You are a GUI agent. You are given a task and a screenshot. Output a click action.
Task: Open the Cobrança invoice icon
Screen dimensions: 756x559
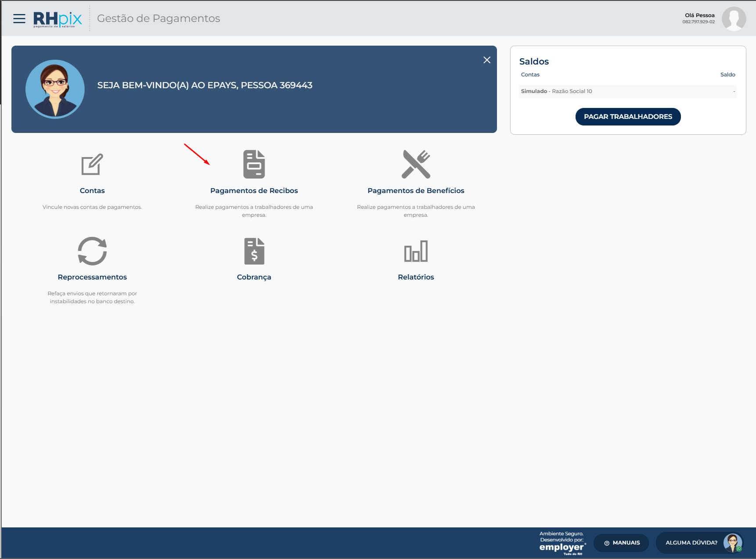(x=254, y=251)
